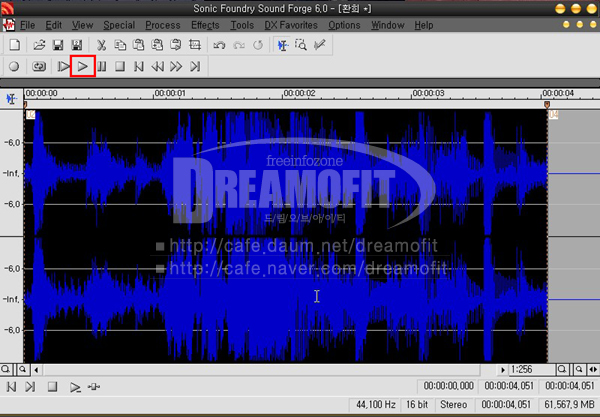Click the selection start time 00:00:00,000
This screenshot has height=417, width=600.
click(x=448, y=386)
